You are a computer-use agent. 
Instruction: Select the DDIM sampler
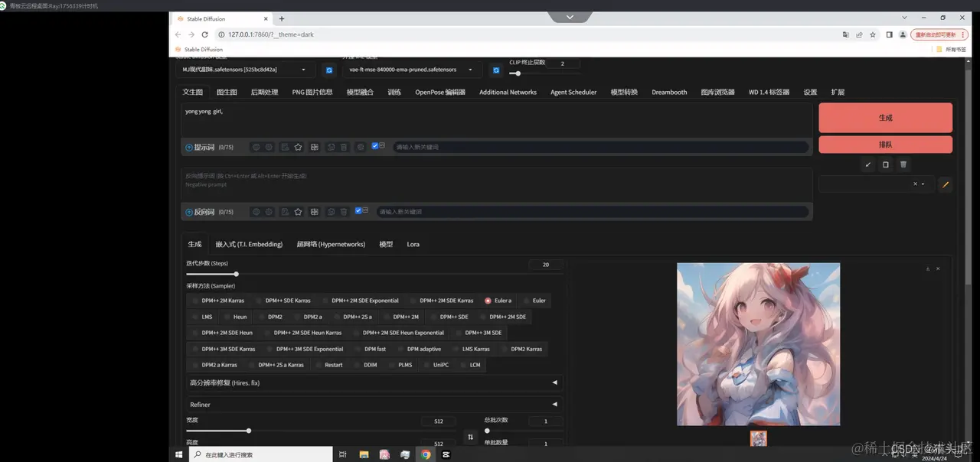click(365, 365)
